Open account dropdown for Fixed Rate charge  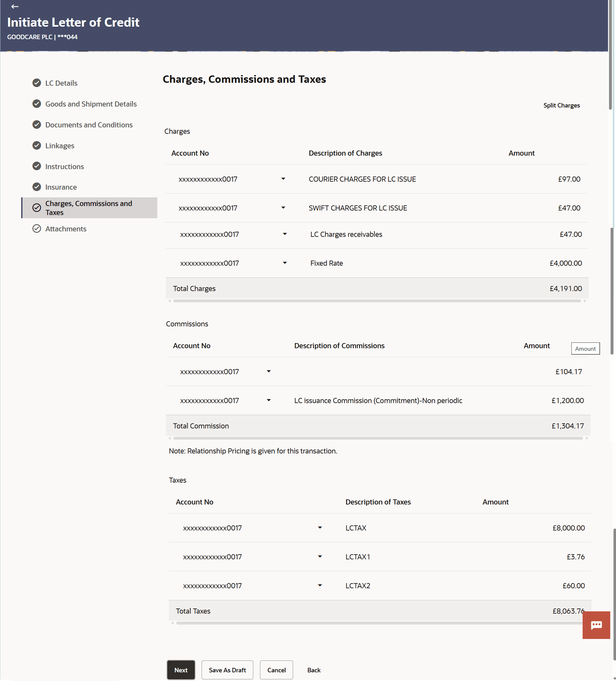[x=285, y=263]
